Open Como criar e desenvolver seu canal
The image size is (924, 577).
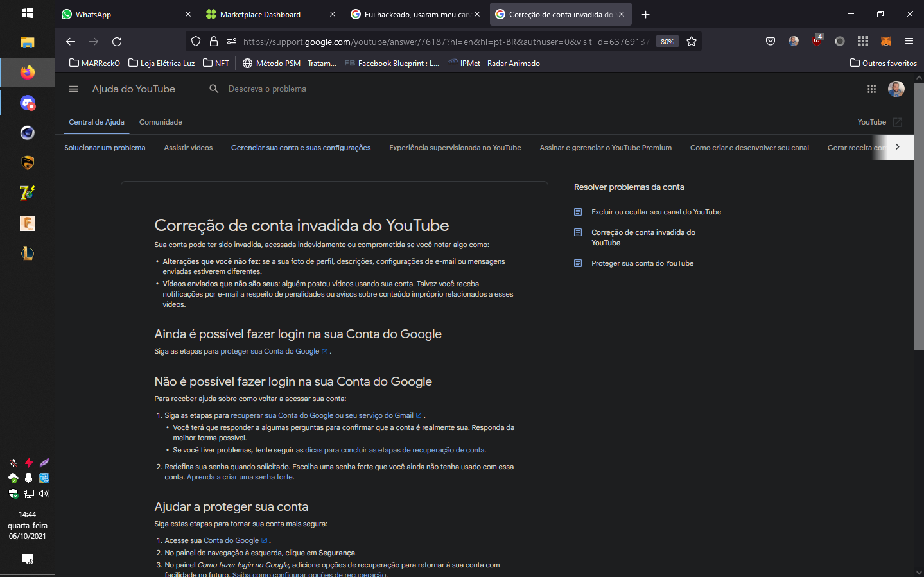(749, 148)
